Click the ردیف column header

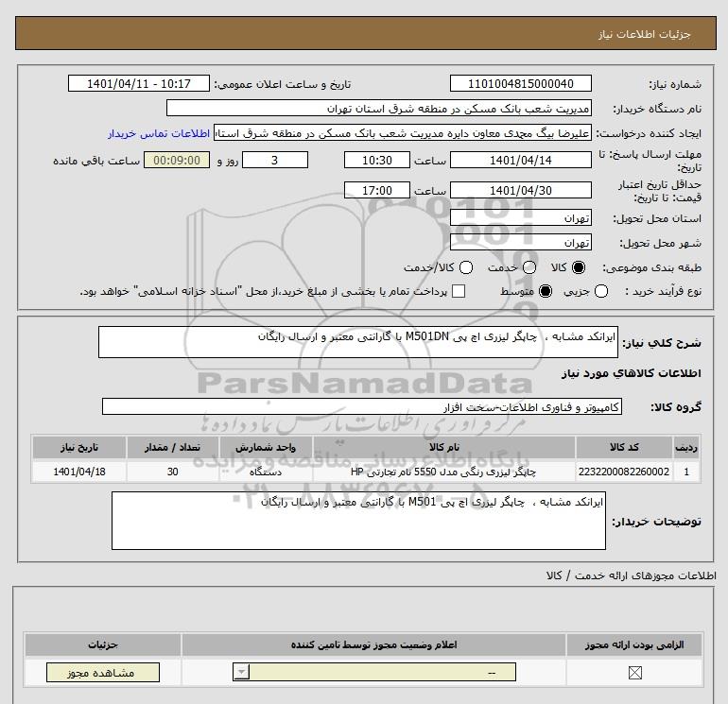pyautogui.click(x=686, y=447)
